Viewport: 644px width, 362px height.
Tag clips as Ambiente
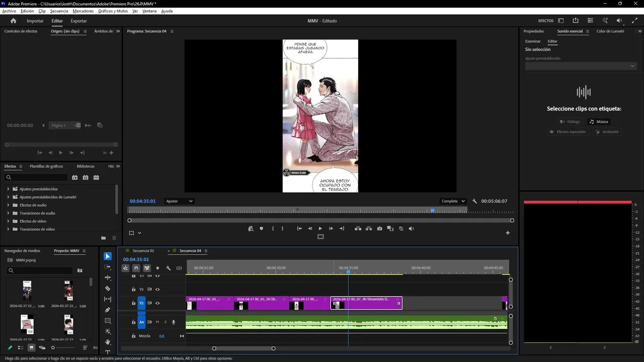(x=607, y=132)
